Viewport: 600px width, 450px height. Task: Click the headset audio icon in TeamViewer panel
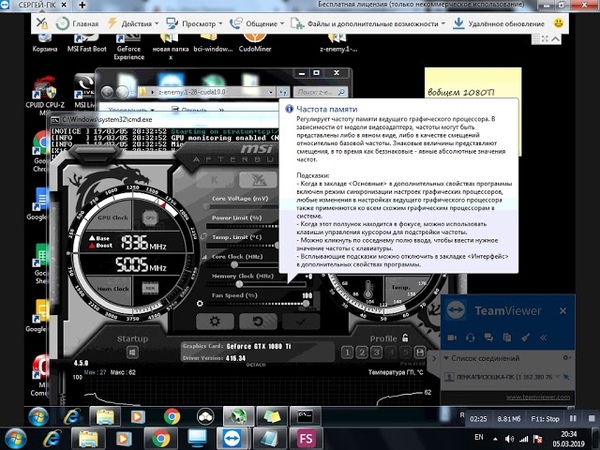[x=470, y=338]
